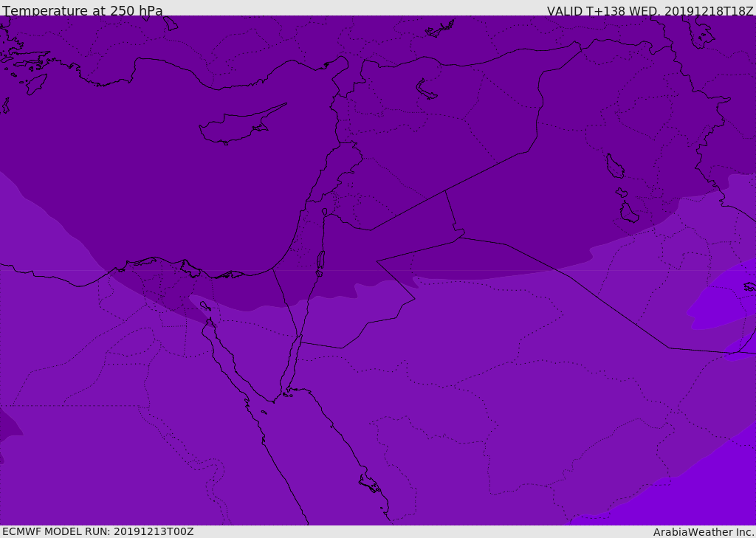Click the 'VALID T+138 WED. 20191218T18Z' label
The image size is (756, 538).
[x=650, y=10]
